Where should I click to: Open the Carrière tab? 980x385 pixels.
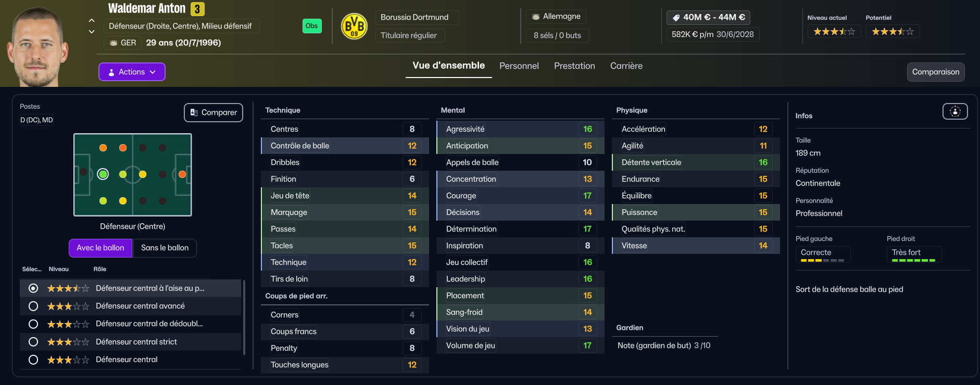[x=626, y=66]
